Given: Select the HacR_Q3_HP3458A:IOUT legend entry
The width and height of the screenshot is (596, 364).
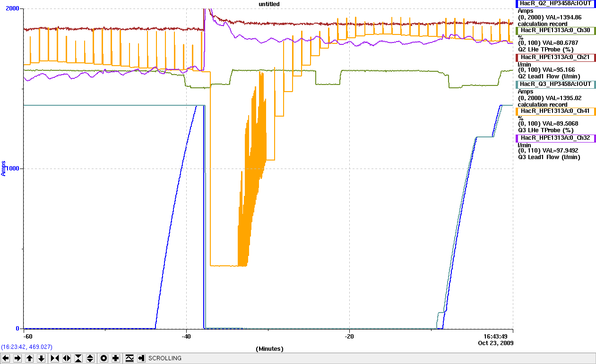Looking at the screenshot, I should 556,84.
